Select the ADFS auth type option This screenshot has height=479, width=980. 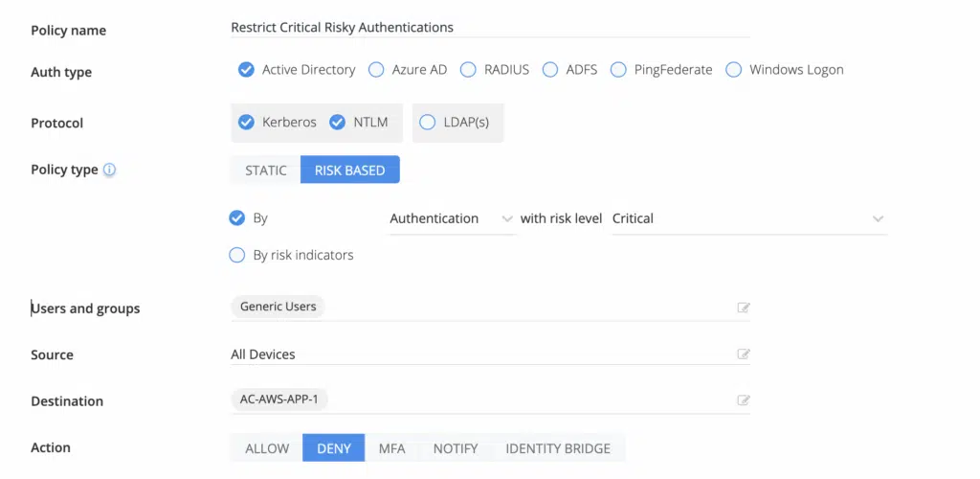(550, 70)
